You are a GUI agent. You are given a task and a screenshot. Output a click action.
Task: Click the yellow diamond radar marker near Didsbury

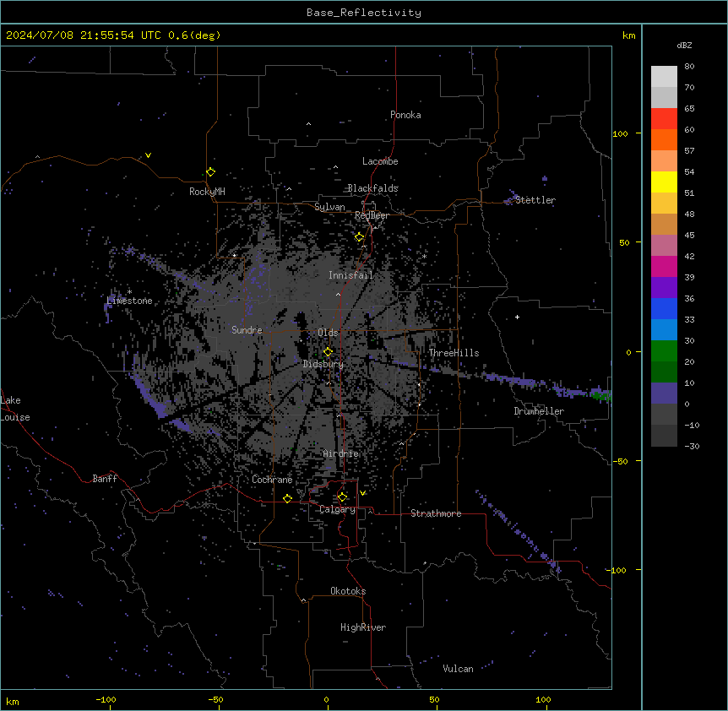328,352
